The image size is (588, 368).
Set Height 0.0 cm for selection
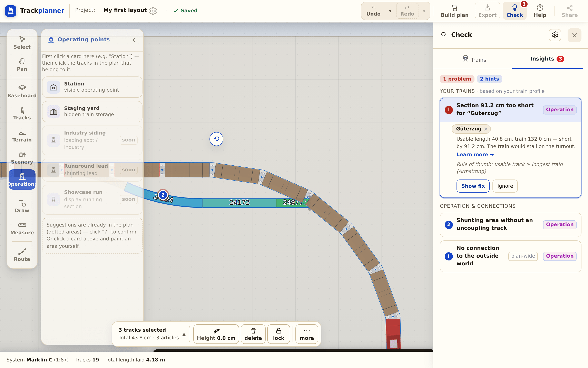pyautogui.click(x=216, y=334)
